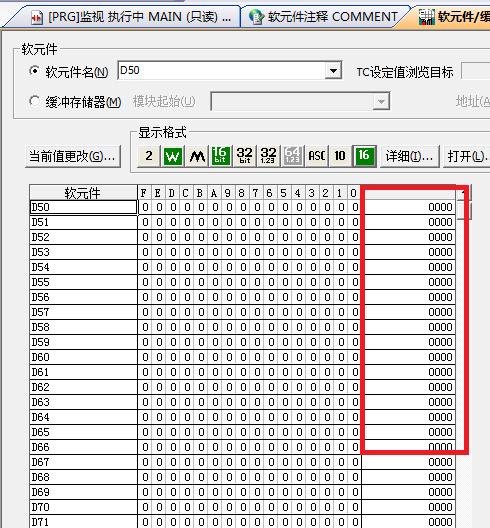Select the decimal 10 format icon

pos(340,156)
